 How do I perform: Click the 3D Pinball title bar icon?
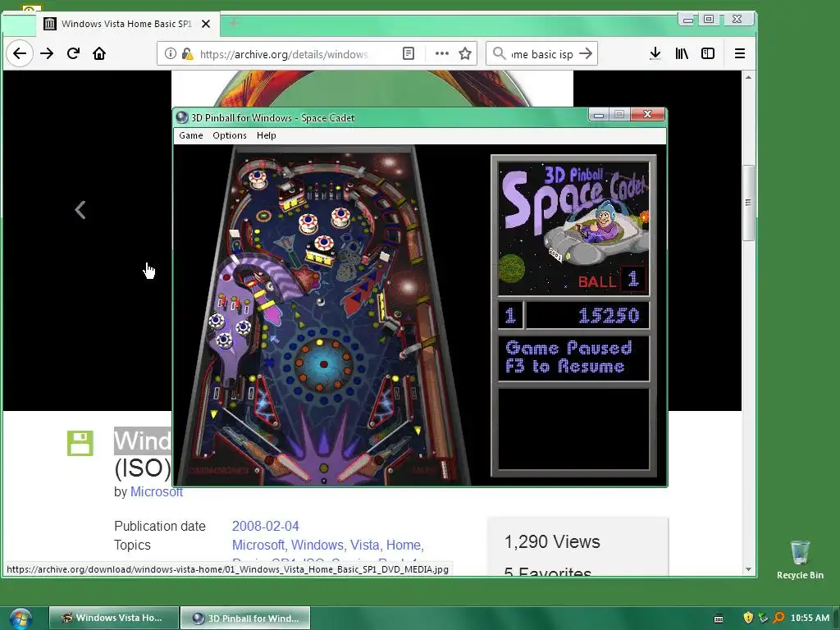tap(182, 117)
